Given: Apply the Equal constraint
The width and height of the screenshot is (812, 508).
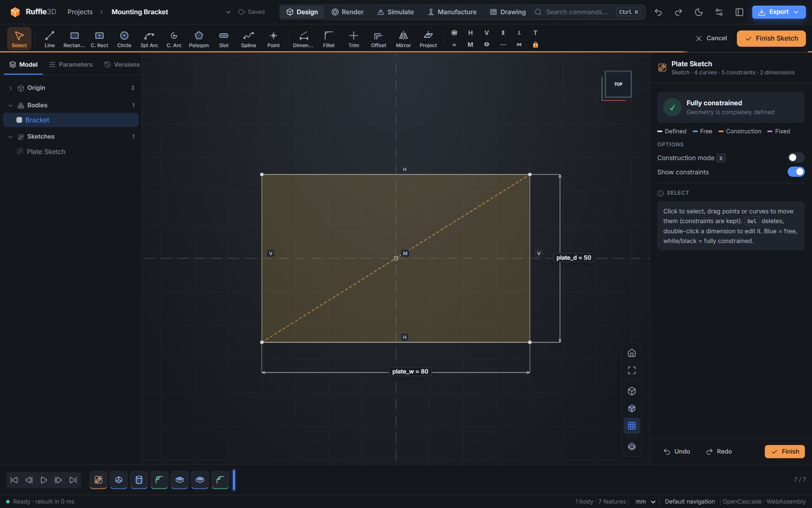Looking at the screenshot, I should click(x=454, y=45).
